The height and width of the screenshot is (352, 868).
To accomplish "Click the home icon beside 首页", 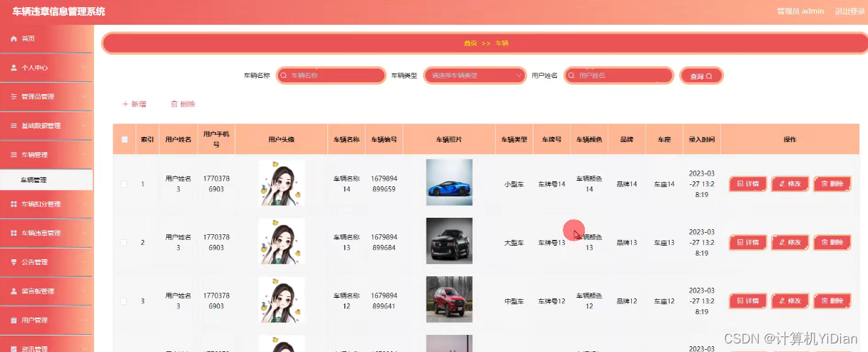I will tap(14, 39).
